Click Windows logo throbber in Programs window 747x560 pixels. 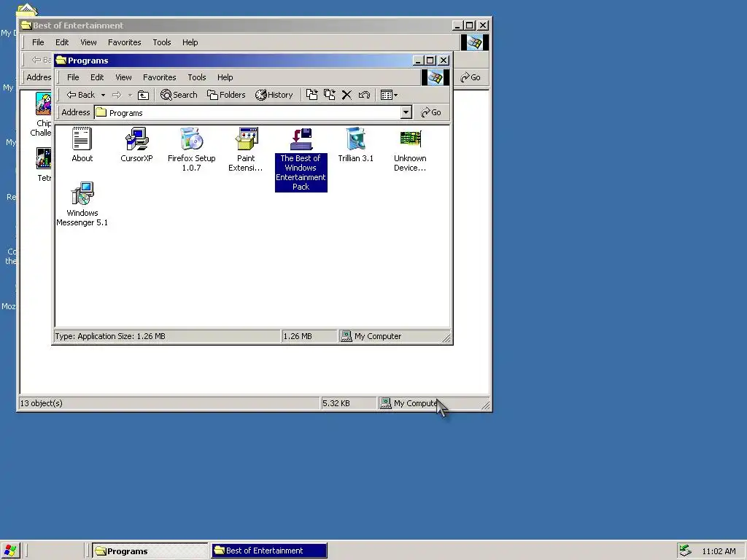(x=435, y=77)
